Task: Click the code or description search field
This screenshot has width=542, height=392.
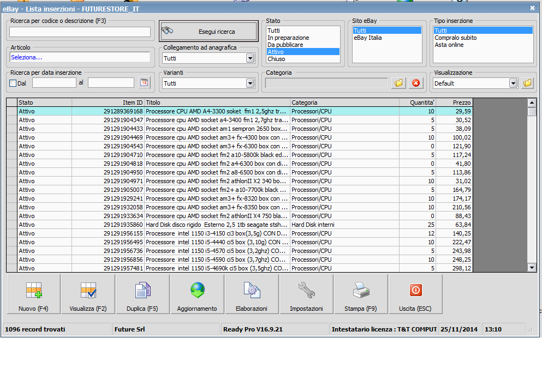Action: point(80,32)
